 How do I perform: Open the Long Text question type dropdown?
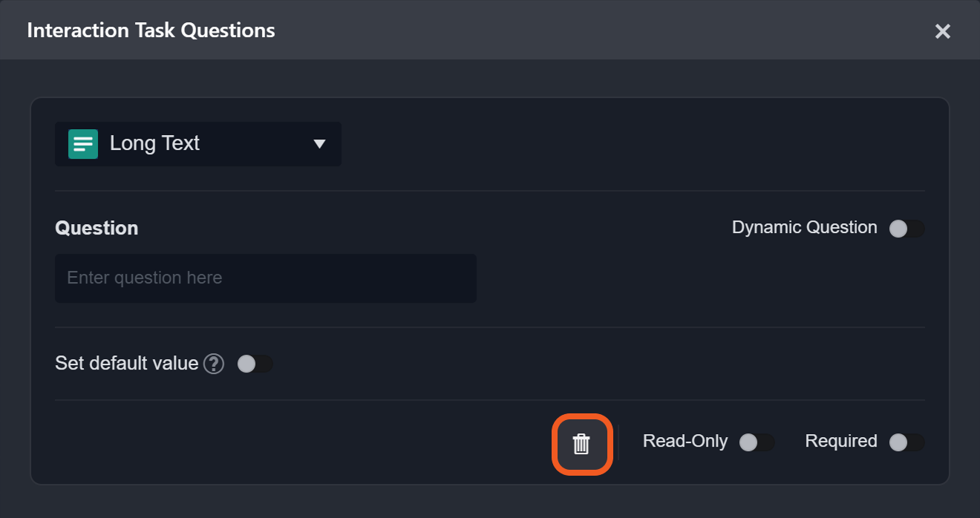coord(198,144)
